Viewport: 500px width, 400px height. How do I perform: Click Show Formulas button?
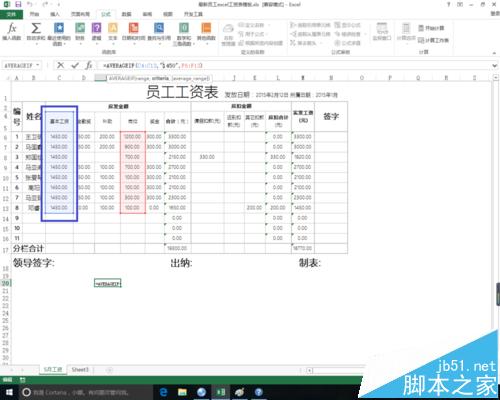347,25
